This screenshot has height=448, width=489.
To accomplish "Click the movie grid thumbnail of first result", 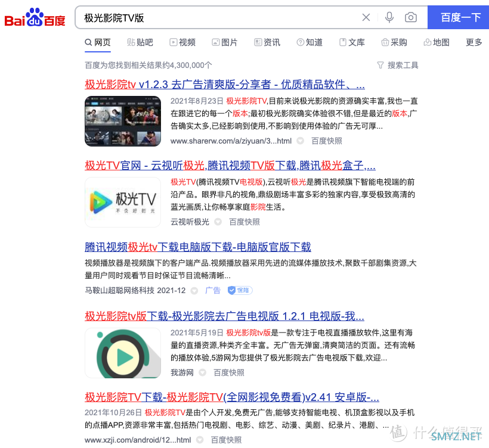I will point(123,121).
